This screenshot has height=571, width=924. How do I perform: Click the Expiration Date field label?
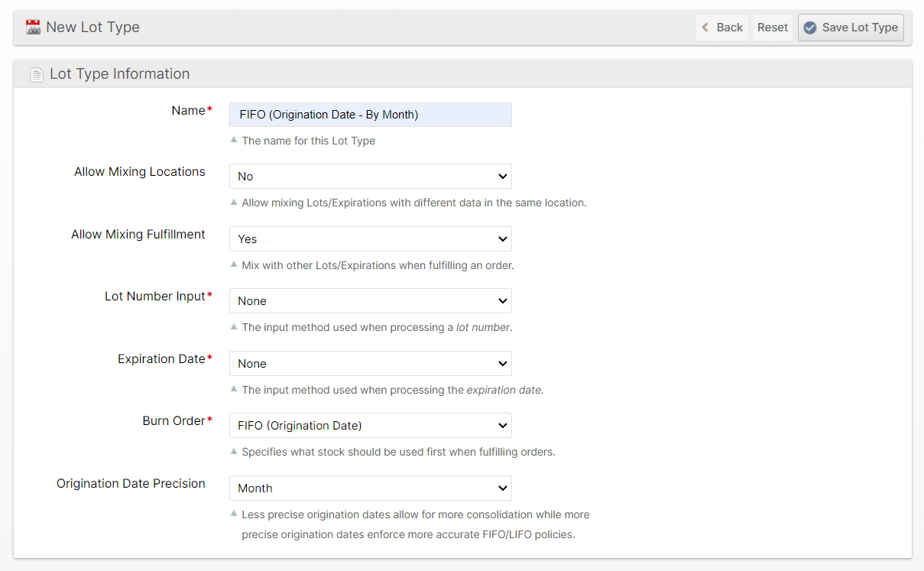(161, 359)
